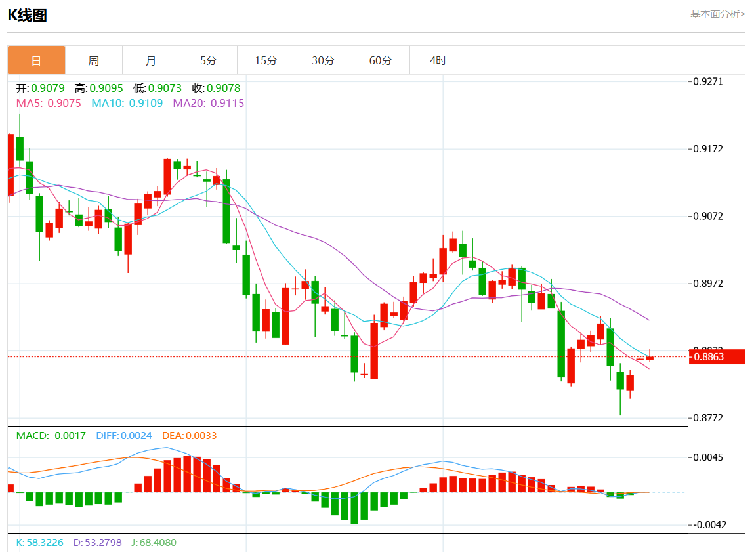Click the 0.8972 price axis label
This screenshot has width=756, height=552.
[x=708, y=284]
